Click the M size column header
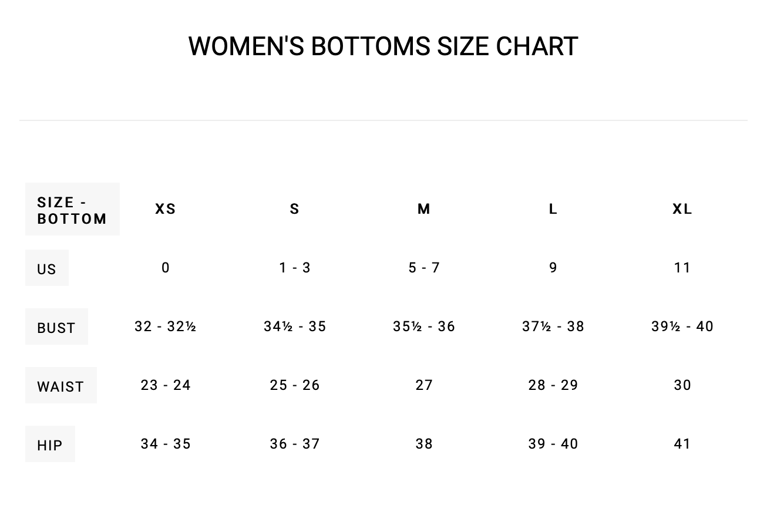The image size is (767, 532). [424, 209]
